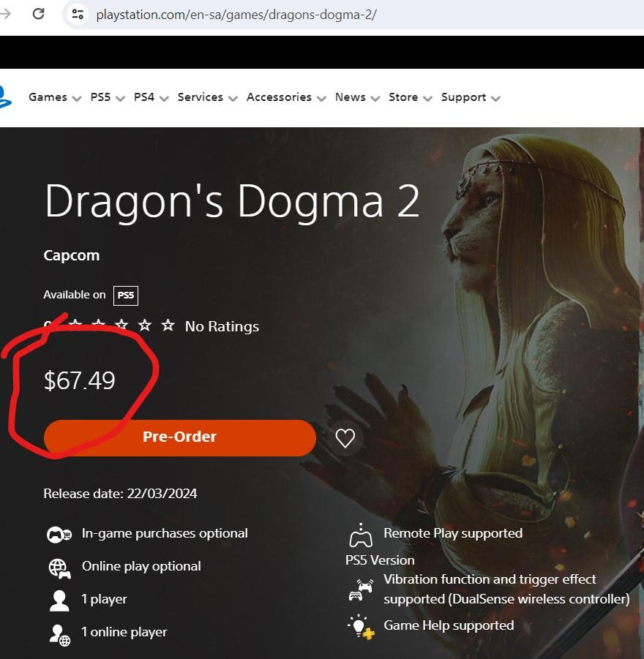Open the Services menu
The height and width of the screenshot is (659, 644).
pos(201,97)
